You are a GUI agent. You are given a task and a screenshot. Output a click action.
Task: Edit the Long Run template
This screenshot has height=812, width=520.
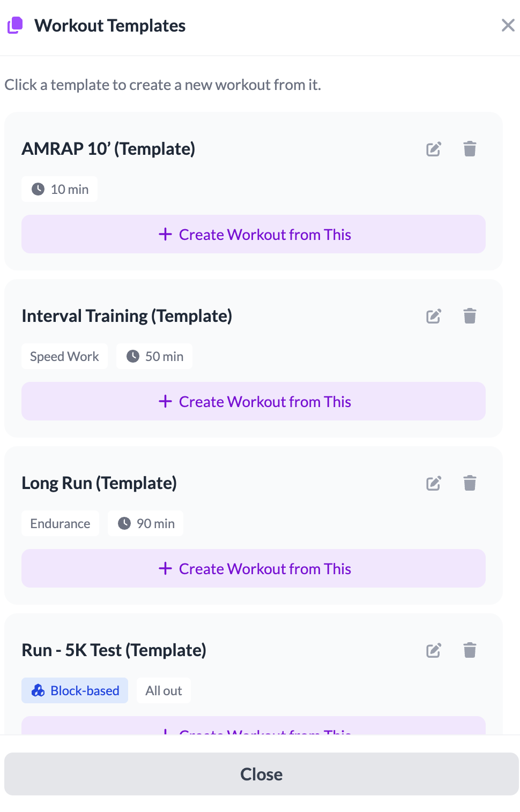point(434,483)
